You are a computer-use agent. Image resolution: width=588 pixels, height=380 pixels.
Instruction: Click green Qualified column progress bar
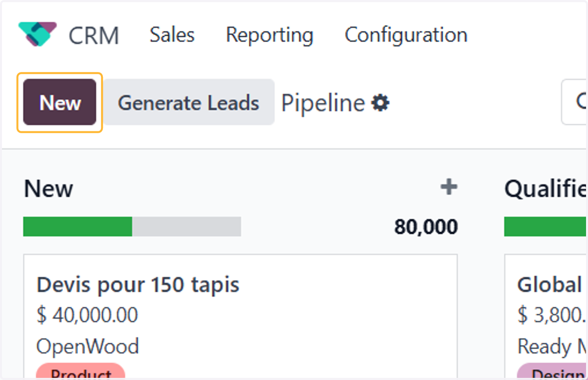pos(546,227)
